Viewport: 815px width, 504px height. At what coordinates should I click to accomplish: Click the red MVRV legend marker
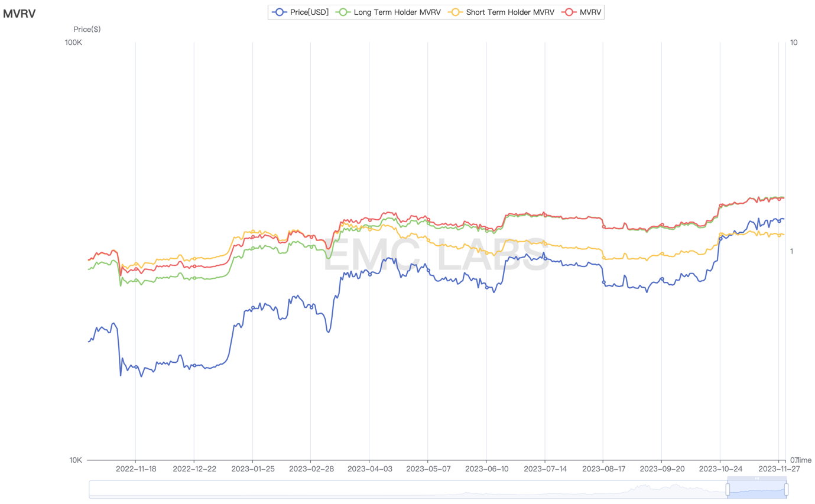[570, 12]
